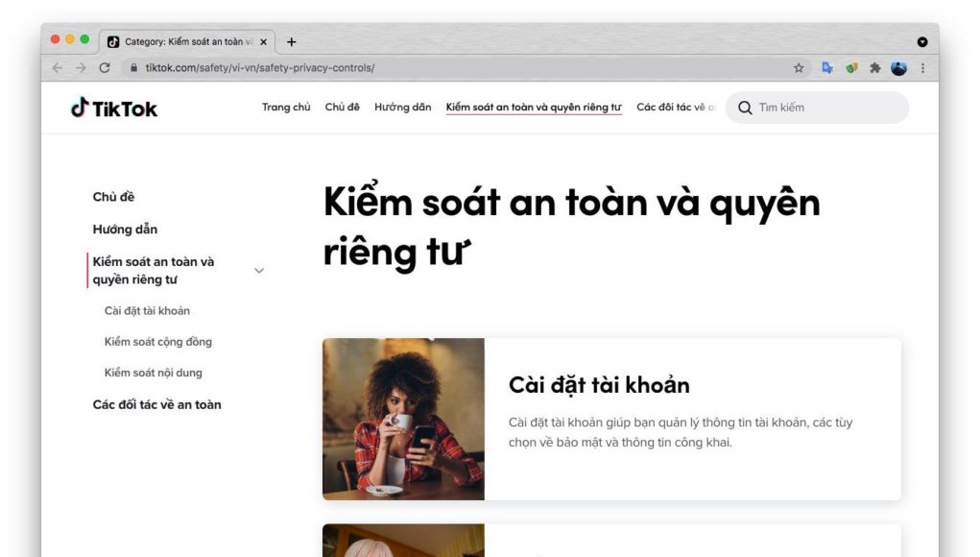Click the site lock icon in address bar

(133, 67)
